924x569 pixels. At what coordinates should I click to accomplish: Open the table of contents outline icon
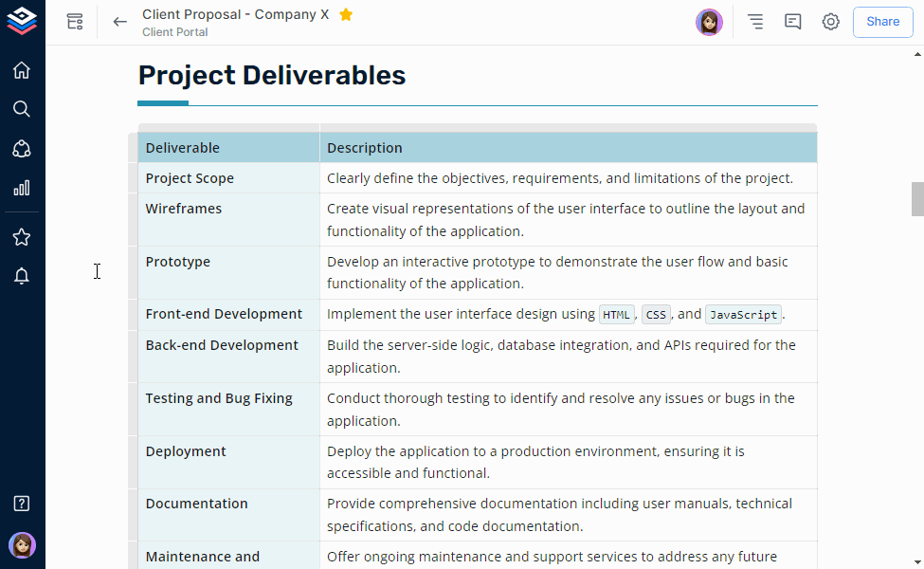point(755,22)
